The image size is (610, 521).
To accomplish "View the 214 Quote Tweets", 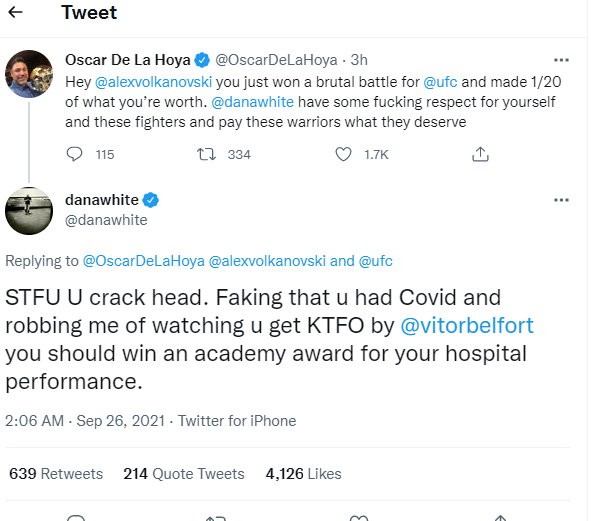I will tap(183, 474).
